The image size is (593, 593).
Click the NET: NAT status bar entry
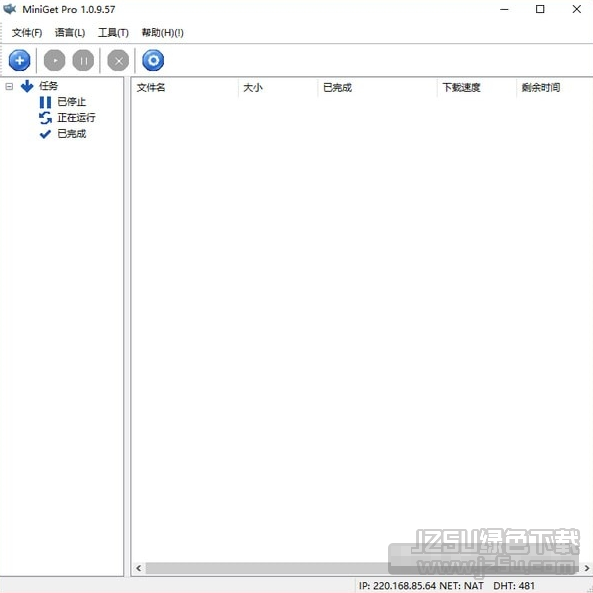[461, 586]
